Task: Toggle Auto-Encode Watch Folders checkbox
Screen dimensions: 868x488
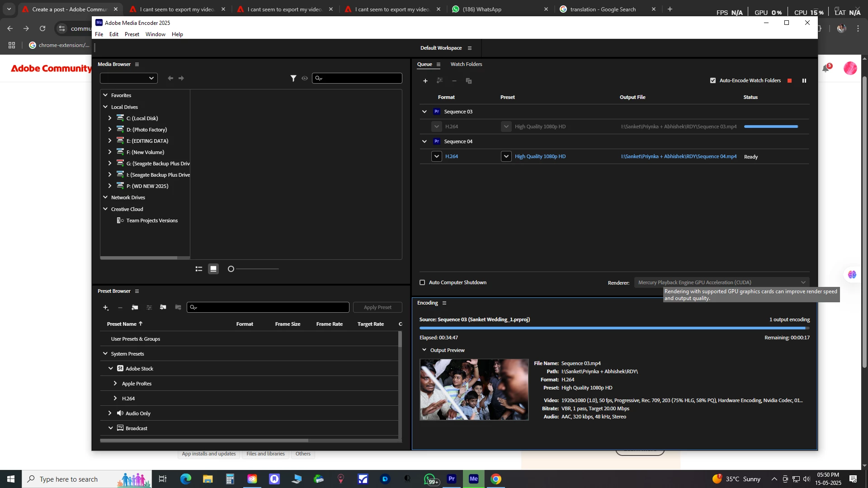Action: click(713, 81)
